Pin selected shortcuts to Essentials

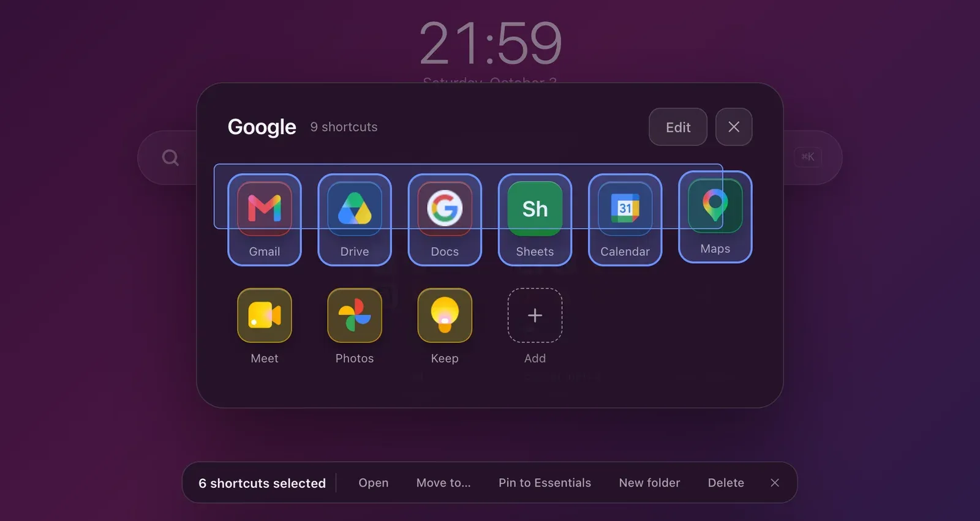545,482
